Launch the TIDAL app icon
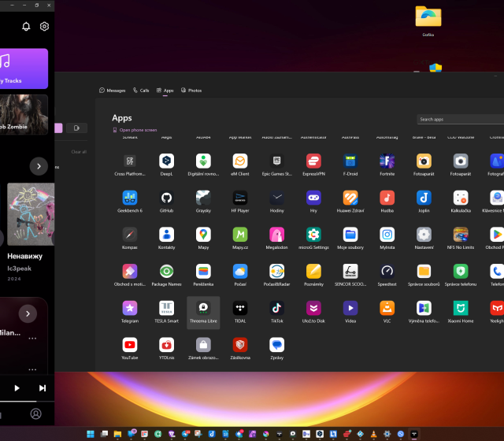This screenshot has width=504, height=441. (x=240, y=308)
